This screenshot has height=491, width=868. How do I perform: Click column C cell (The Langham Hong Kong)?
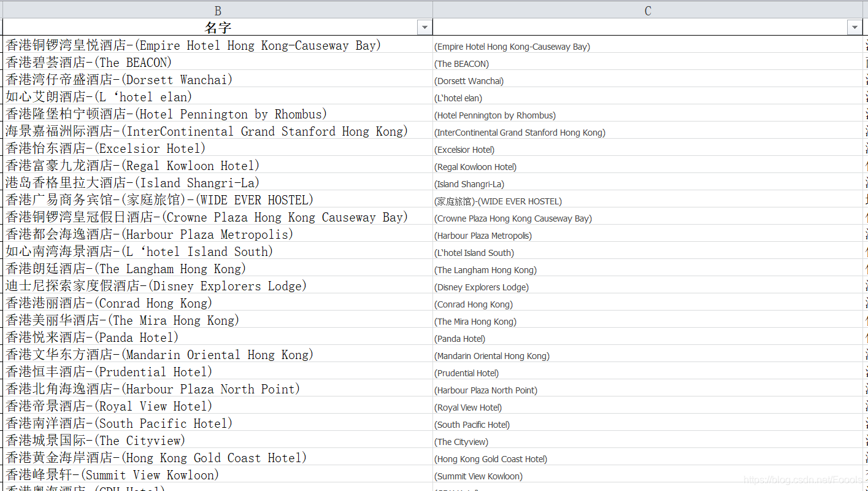pos(648,268)
